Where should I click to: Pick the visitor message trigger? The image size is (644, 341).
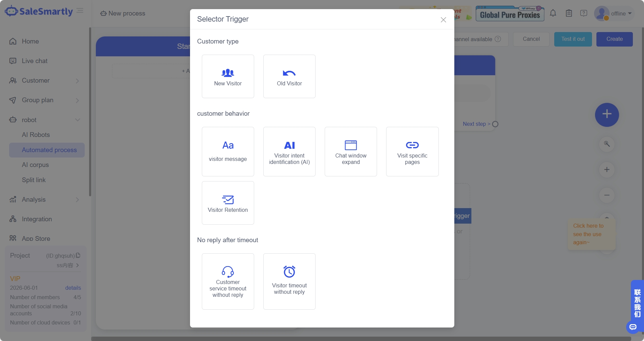[x=228, y=151]
